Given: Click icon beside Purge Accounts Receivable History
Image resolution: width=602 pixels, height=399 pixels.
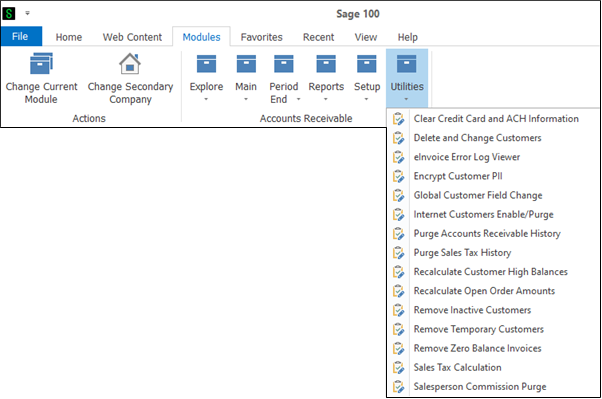Looking at the screenshot, I should [x=399, y=233].
